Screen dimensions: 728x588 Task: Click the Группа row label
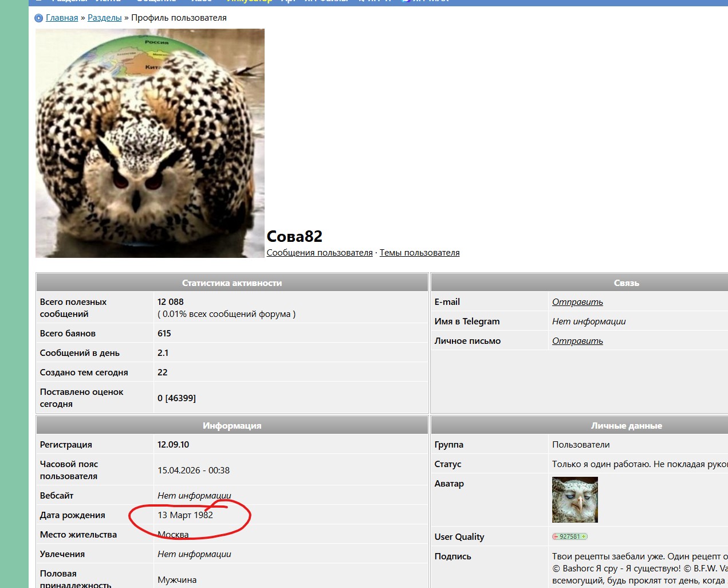point(449,445)
